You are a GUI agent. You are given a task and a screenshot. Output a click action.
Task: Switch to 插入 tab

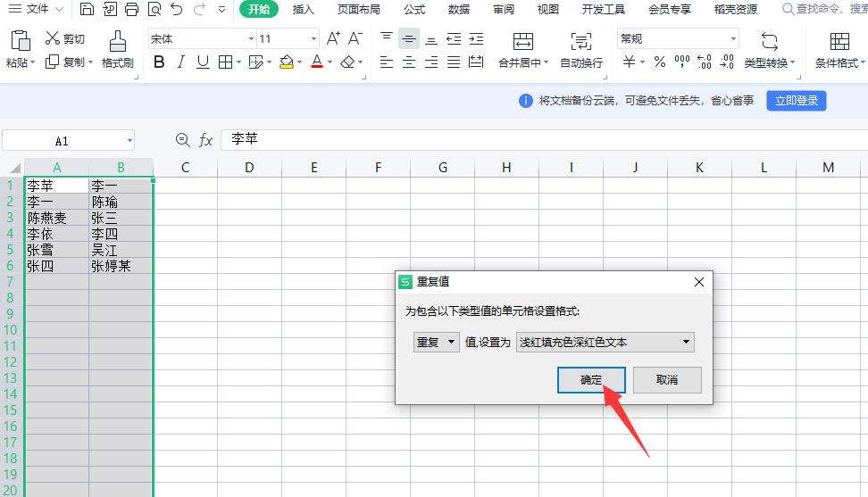click(x=303, y=10)
